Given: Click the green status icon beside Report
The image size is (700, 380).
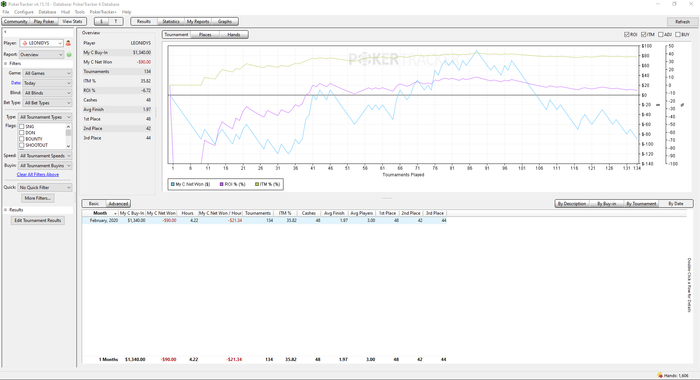Looking at the screenshot, I should pyautogui.click(x=69, y=54).
